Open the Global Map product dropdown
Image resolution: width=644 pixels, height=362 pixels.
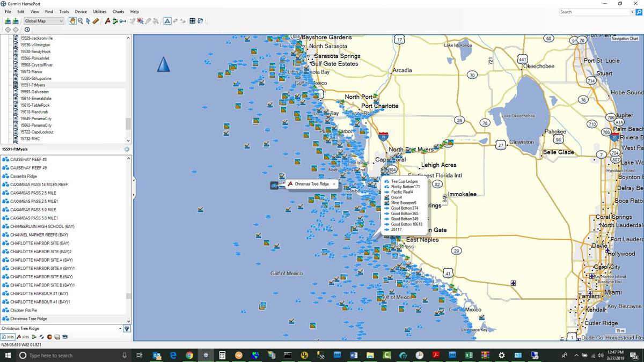[44, 21]
